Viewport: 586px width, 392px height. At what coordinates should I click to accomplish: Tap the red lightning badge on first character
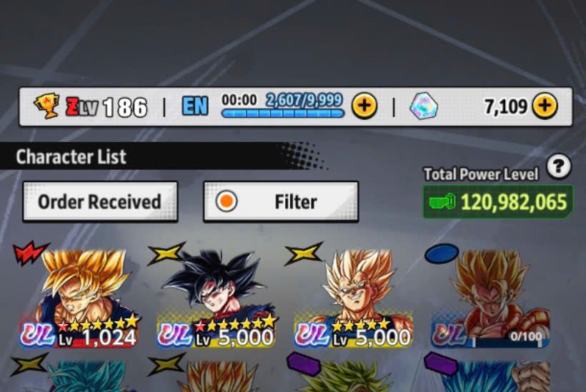pyautogui.click(x=30, y=252)
